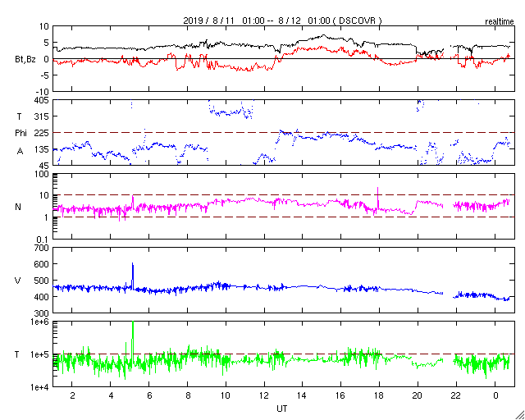Click the '5' tick on the Bt,Bz axis
Screen dimensions: 525x420
(x=46, y=42)
